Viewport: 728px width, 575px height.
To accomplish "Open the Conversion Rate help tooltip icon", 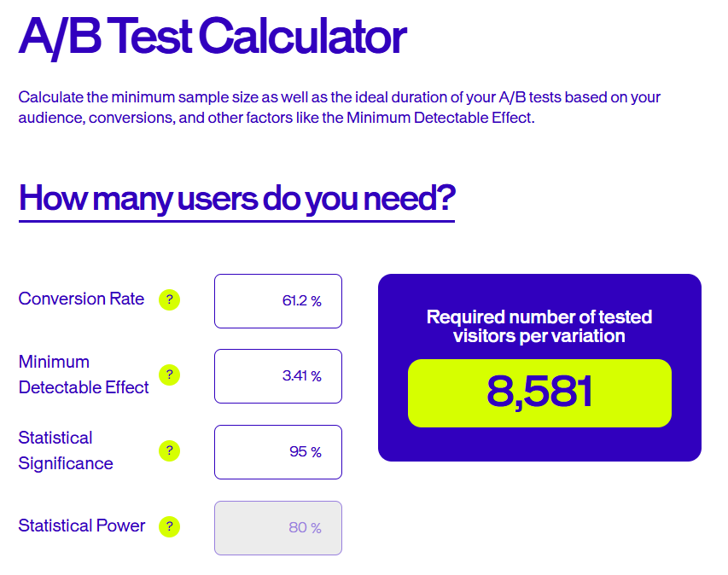I will coord(170,299).
